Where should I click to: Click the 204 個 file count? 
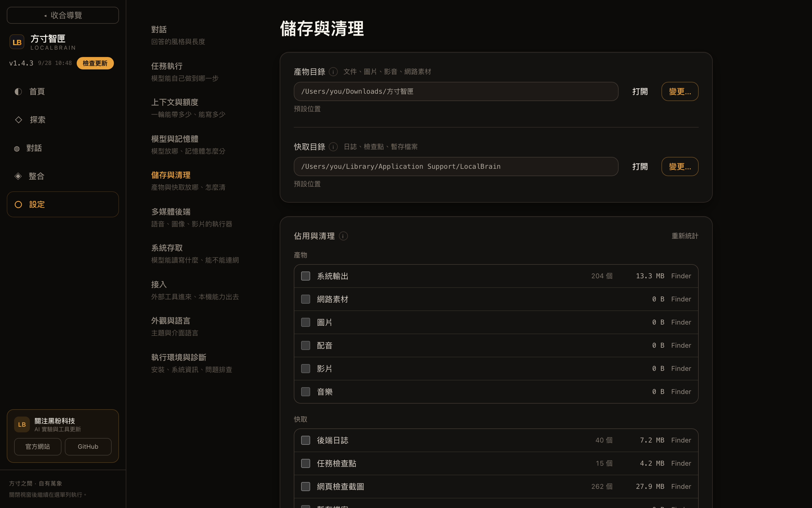click(602, 276)
